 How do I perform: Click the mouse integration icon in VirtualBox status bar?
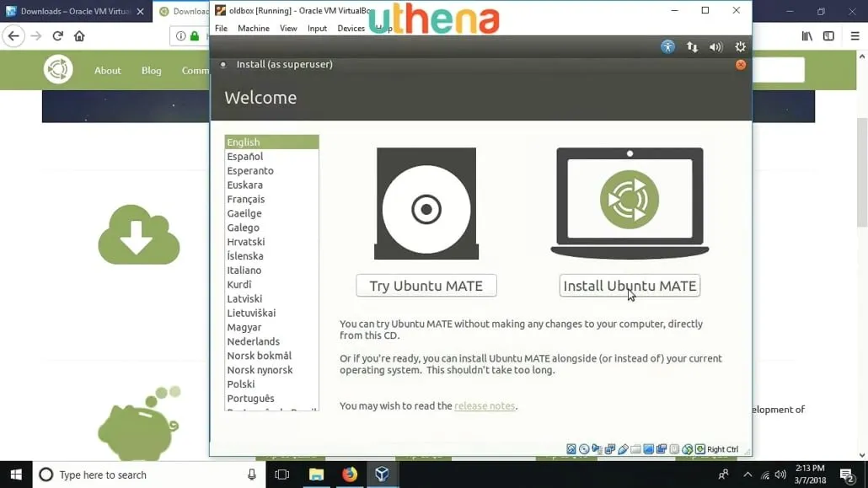pyautogui.click(x=687, y=449)
